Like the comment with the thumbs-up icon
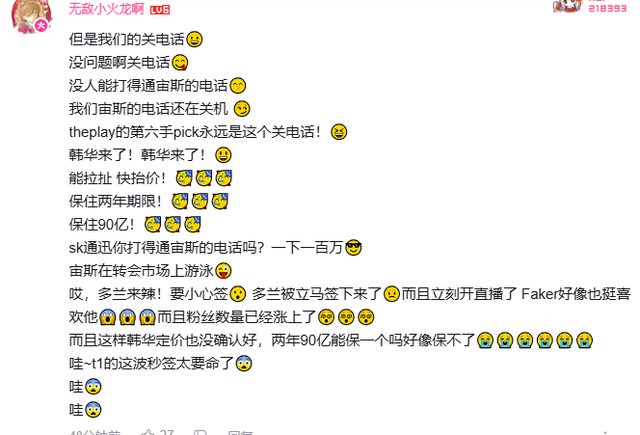The width and height of the screenshot is (640, 435). pyautogui.click(x=147, y=432)
